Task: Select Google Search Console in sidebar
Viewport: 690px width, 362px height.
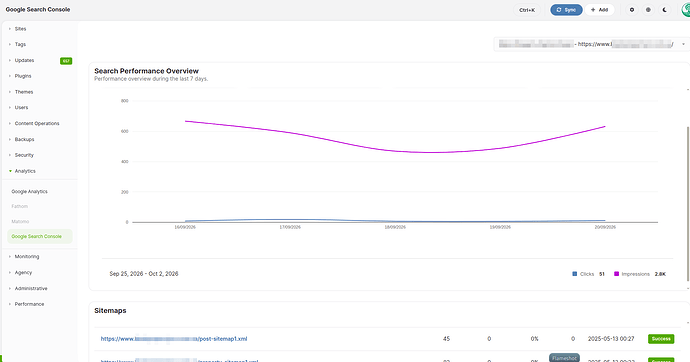Action: coord(40,236)
